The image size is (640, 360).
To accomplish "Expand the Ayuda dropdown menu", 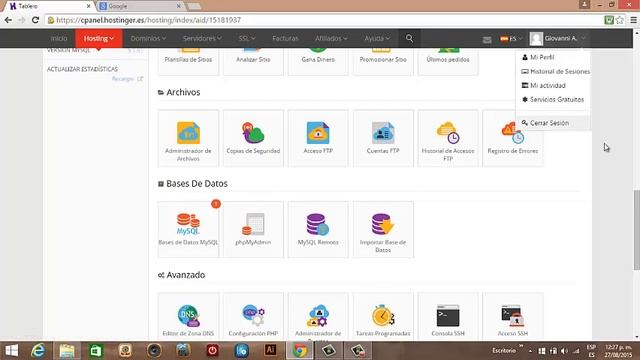I will 377,38.
